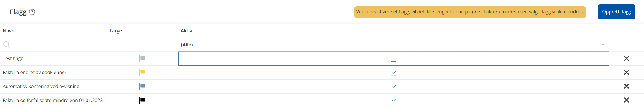Delete the Faktura endret av godkjenner row

pyautogui.click(x=626, y=72)
